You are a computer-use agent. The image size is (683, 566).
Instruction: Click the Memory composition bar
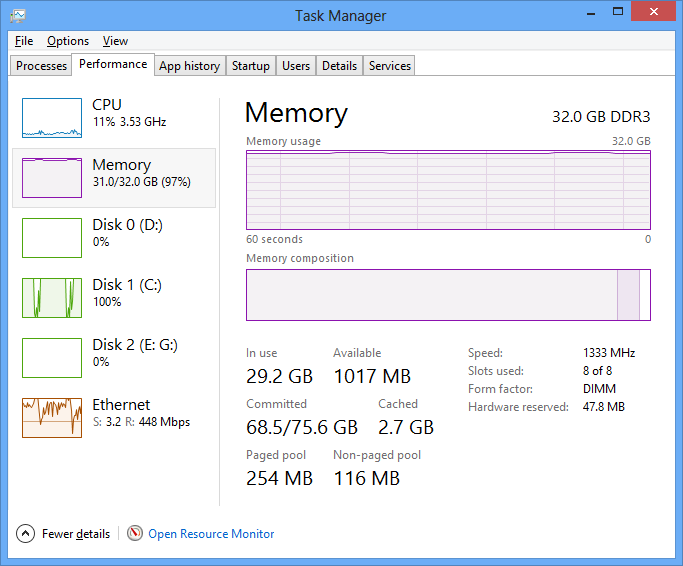pos(448,295)
